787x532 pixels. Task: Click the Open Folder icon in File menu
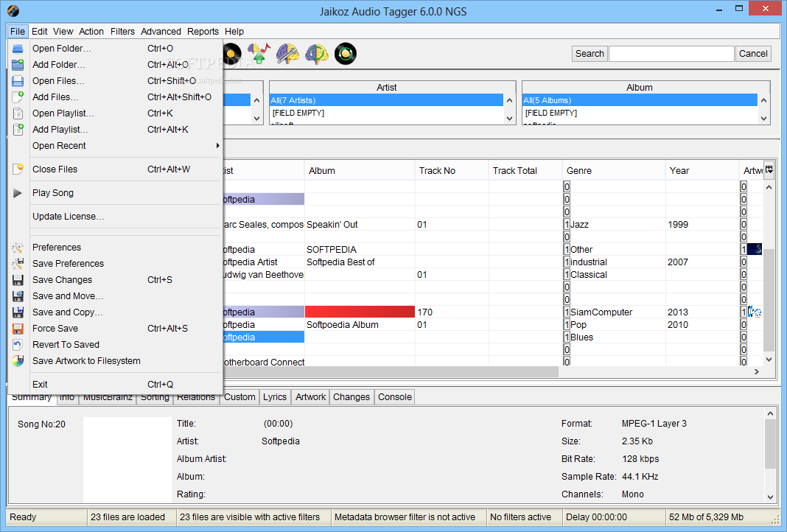coord(18,49)
